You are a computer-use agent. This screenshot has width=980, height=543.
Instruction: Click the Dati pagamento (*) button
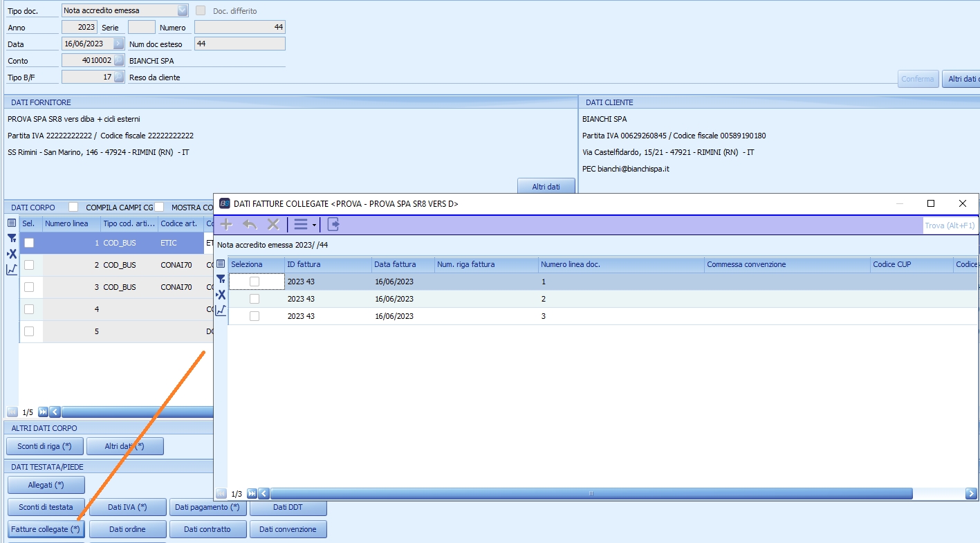207,507
